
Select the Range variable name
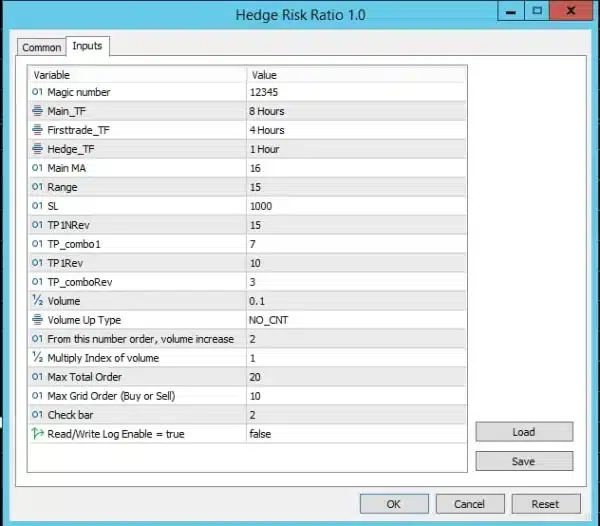click(62, 187)
